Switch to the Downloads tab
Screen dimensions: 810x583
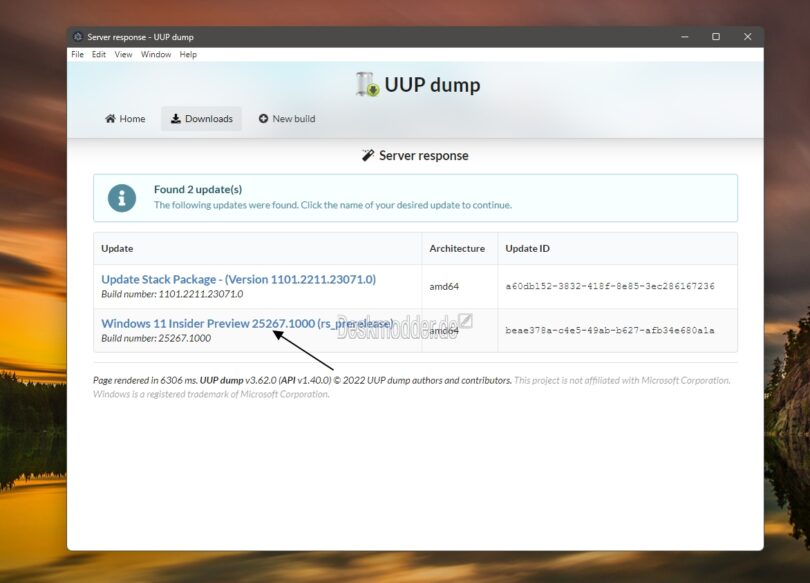[208, 118]
